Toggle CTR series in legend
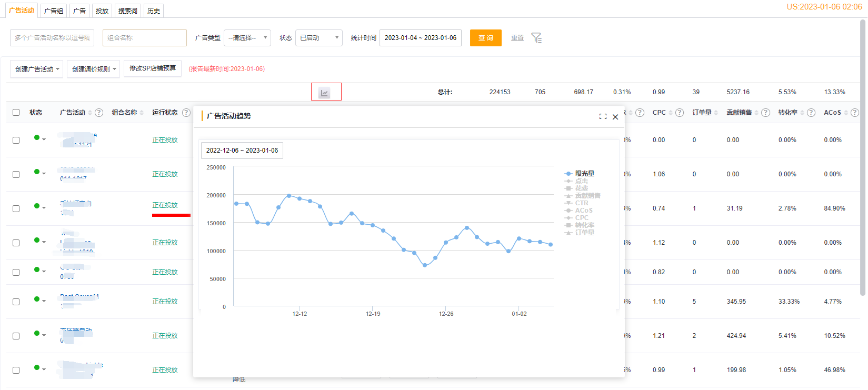 click(x=576, y=203)
